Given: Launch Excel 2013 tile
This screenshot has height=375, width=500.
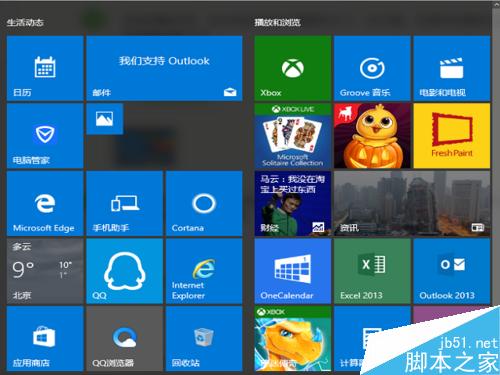Looking at the screenshot, I should (x=372, y=271).
